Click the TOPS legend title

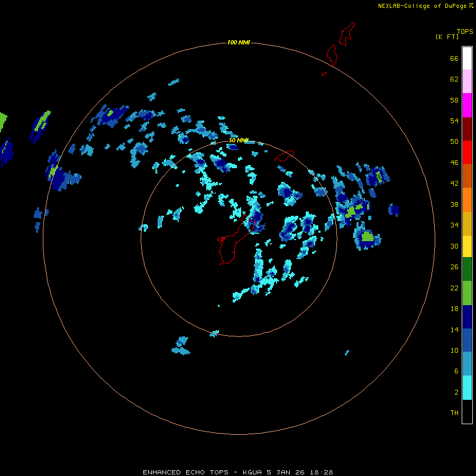coord(465,31)
